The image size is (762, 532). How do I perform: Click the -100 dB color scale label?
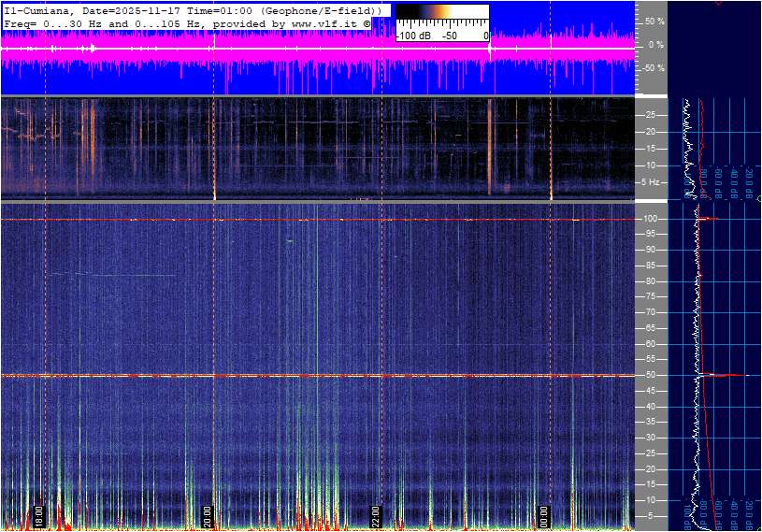point(414,36)
